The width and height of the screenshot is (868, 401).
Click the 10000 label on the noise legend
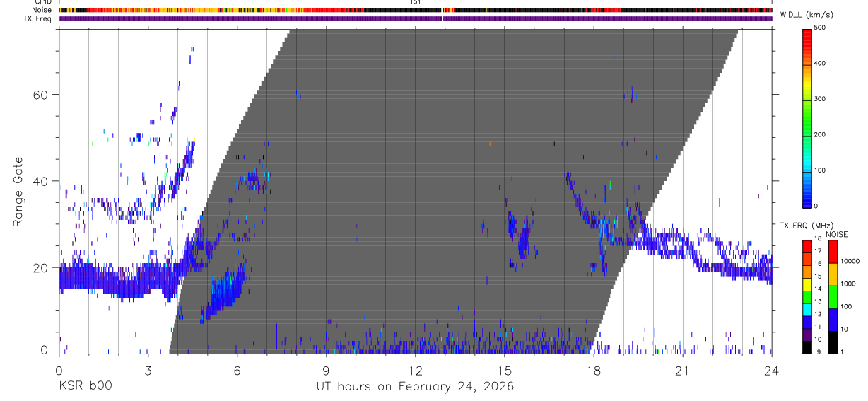851,261
